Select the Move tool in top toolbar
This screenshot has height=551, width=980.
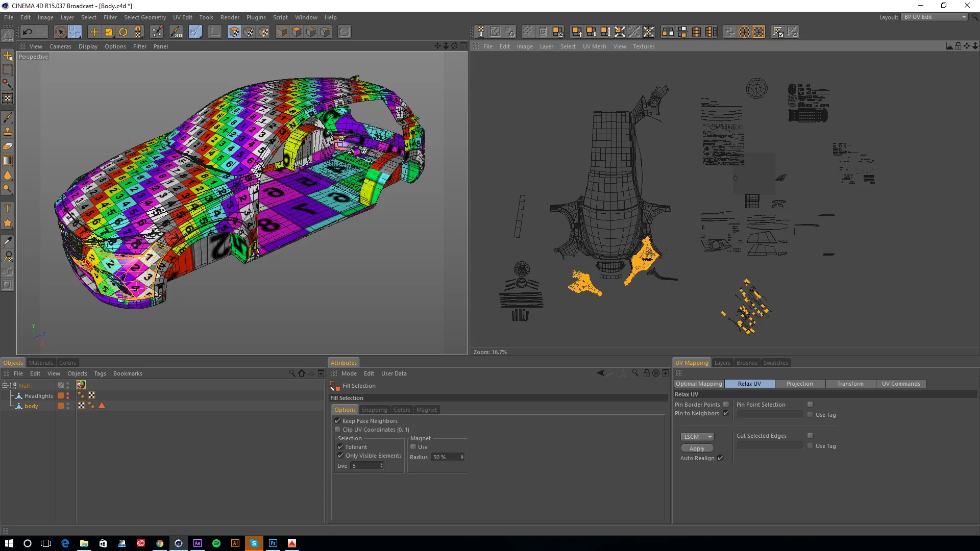click(94, 32)
